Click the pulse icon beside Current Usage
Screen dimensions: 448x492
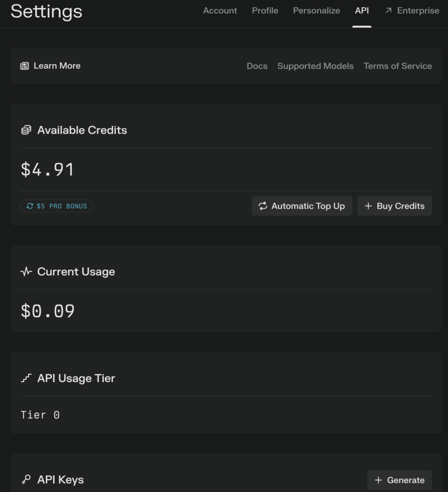pos(26,272)
